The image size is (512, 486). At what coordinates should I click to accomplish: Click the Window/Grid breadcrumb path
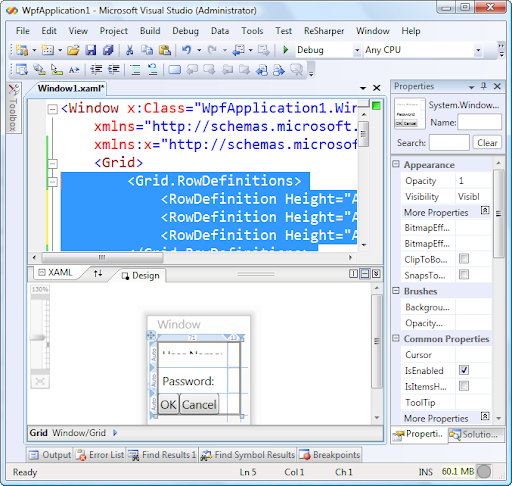[x=79, y=433]
